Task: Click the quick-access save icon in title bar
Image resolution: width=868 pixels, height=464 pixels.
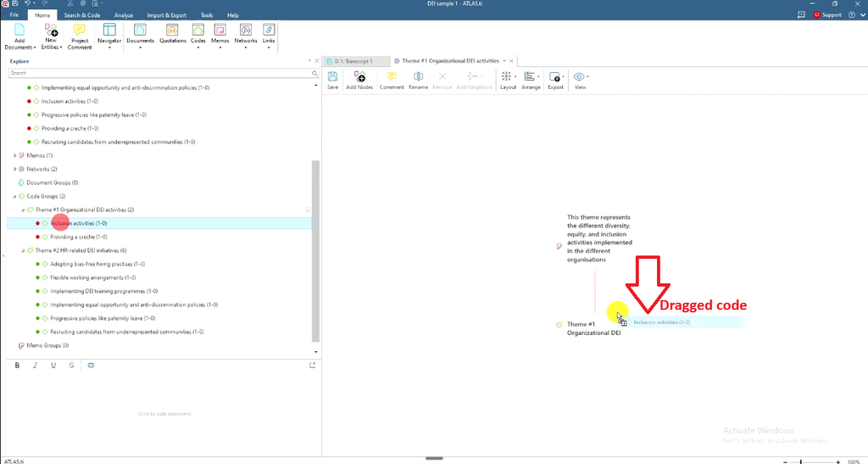Action: point(15,3)
